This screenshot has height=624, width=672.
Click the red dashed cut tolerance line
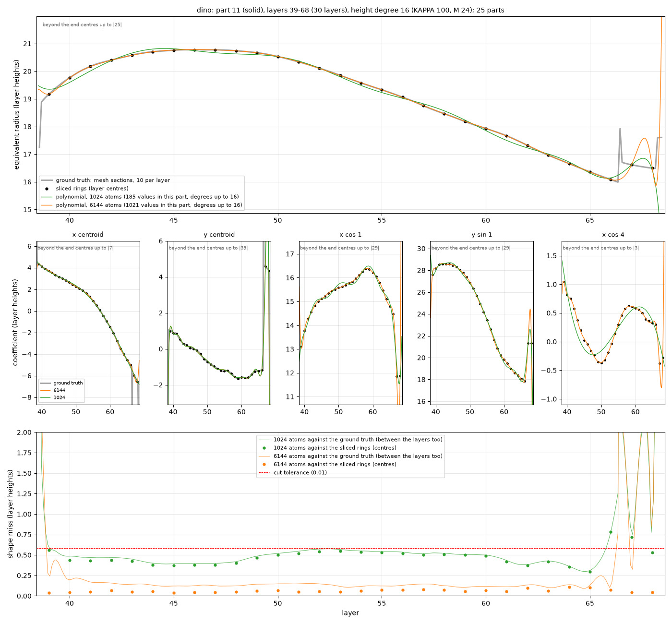(x=350, y=548)
